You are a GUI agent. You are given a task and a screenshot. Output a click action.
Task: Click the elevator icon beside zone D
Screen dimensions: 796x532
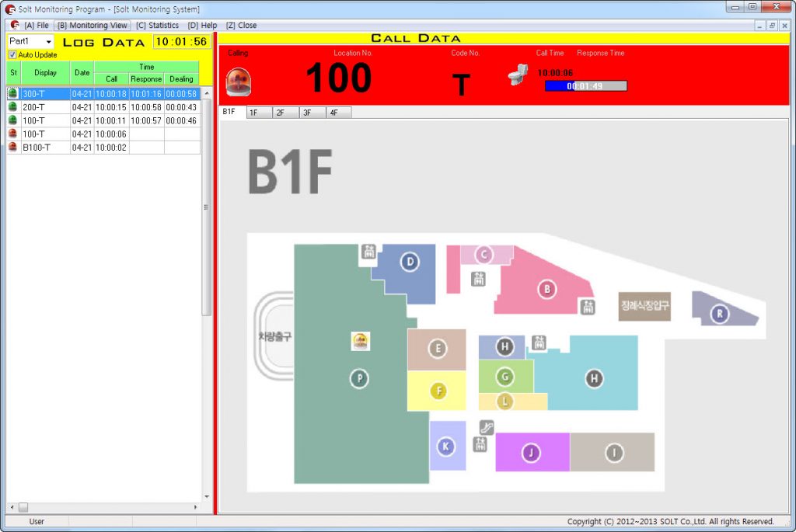click(x=369, y=251)
